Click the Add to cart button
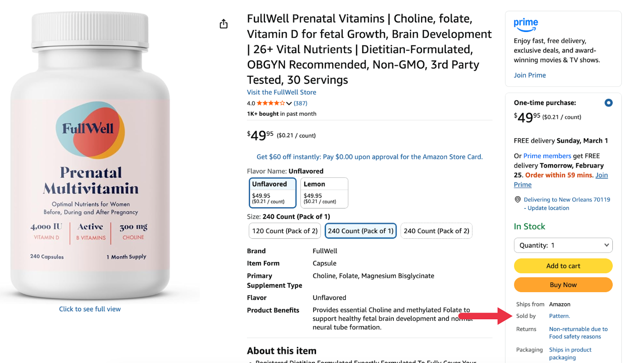Screen dimensions: 644x363 [x=563, y=266]
